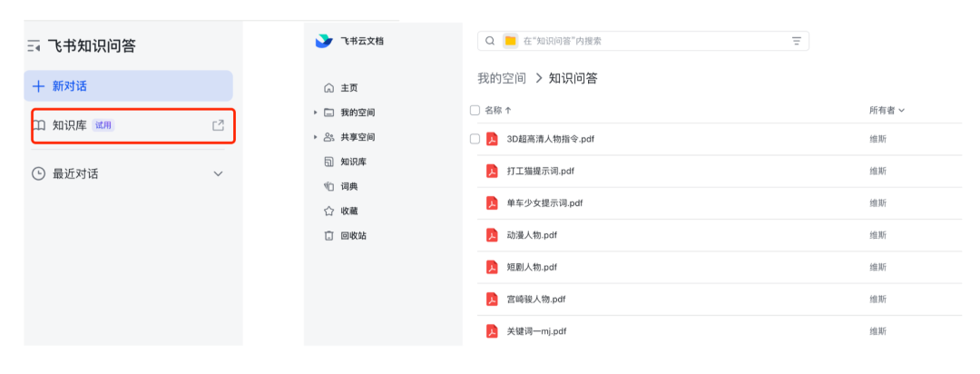This screenshot has width=980, height=374.
Task: Click owner 维斯 in 关键词—mj.pdf row
Action: tap(877, 330)
